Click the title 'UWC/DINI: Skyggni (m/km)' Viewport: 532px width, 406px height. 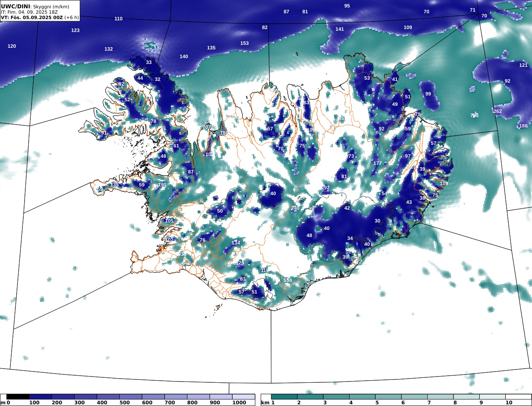pyautogui.click(x=35, y=7)
